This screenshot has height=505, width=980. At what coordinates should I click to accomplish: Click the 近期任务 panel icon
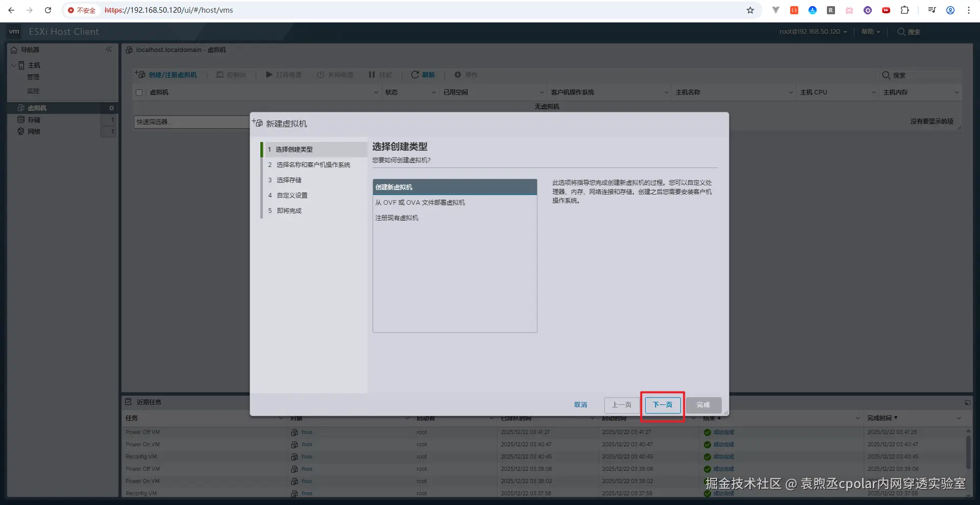coord(129,402)
